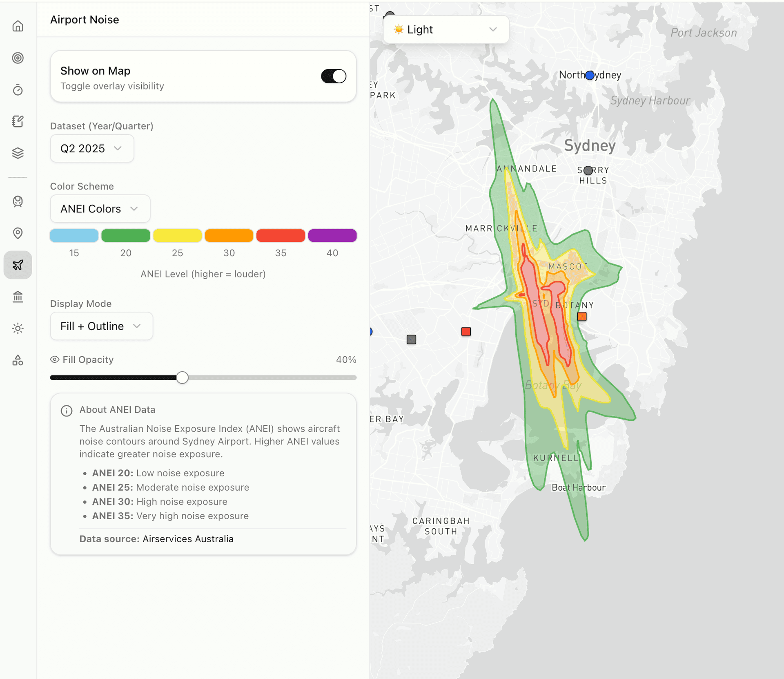Open the bank/museum sidebar panel
784x679 pixels.
coord(18,297)
